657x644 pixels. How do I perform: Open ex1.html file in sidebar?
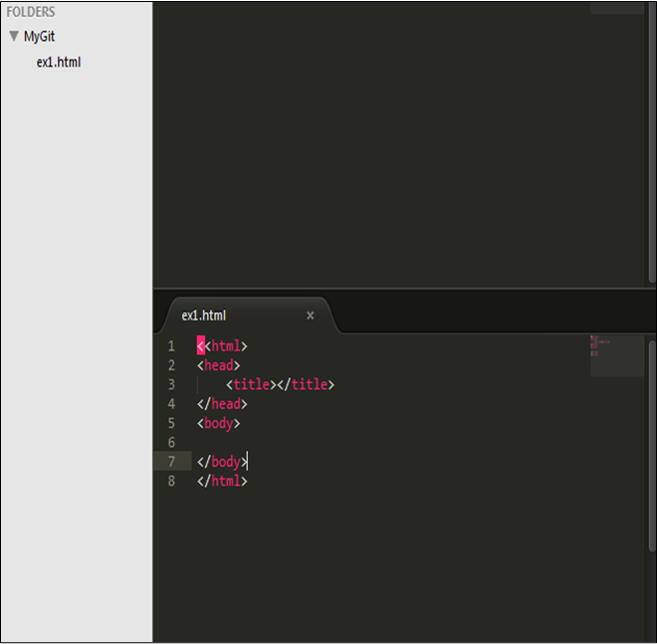(59, 62)
